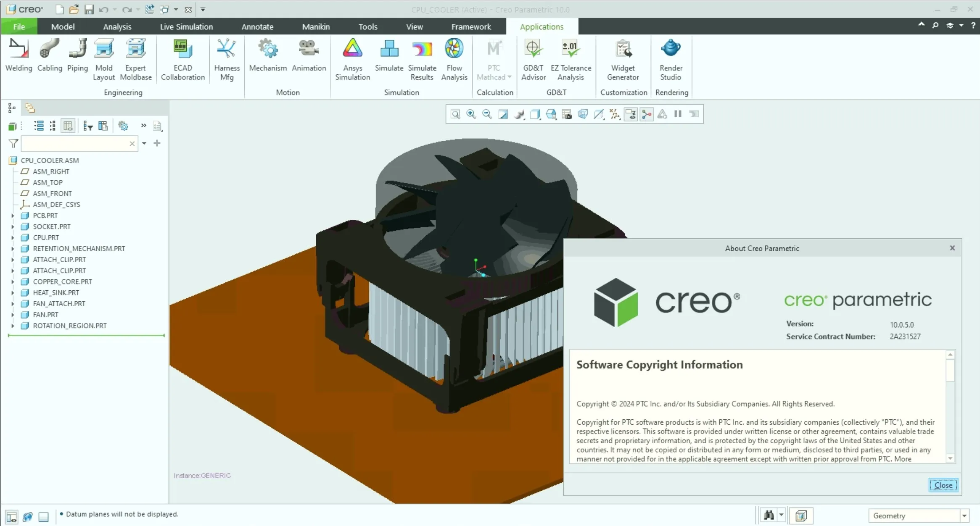
Task: Click Repaint icon in graphics toolbar
Action: pos(503,114)
